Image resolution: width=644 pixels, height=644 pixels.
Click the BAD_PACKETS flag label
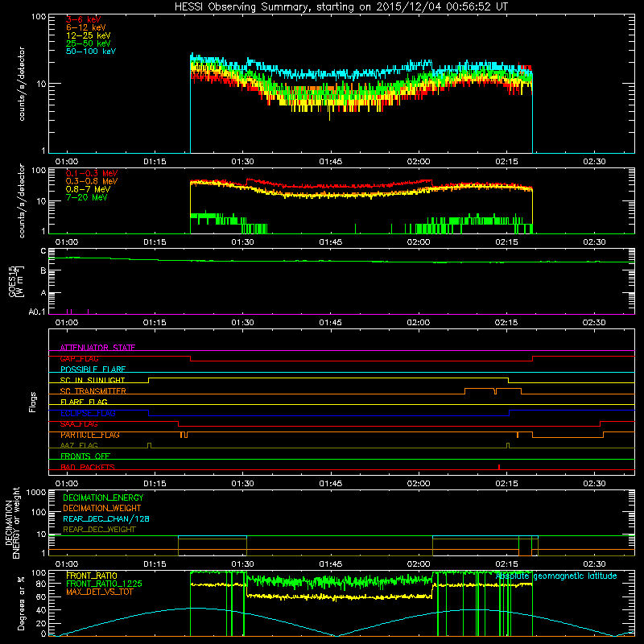tap(88, 467)
